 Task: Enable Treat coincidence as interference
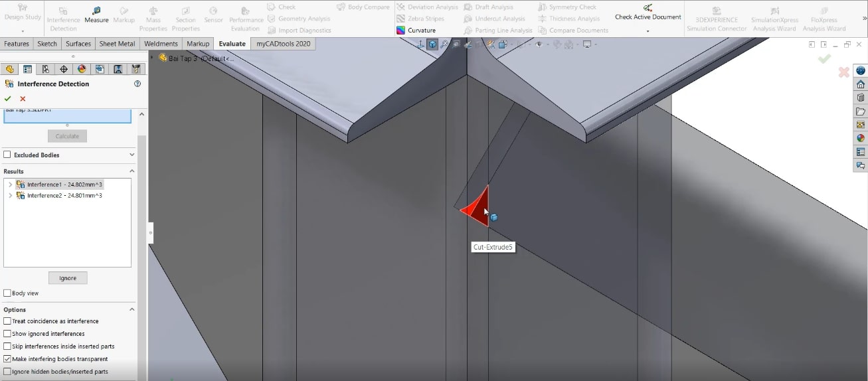[7, 321]
